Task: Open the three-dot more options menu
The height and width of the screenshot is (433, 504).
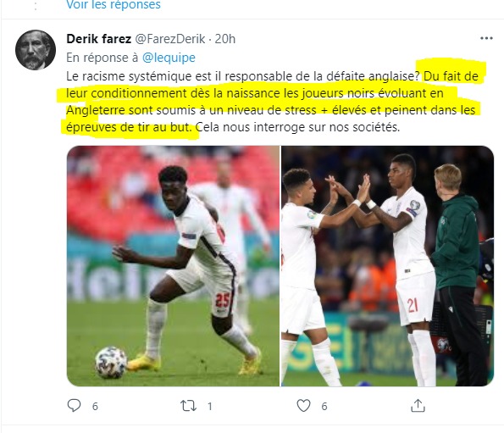Action: (x=486, y=38)
